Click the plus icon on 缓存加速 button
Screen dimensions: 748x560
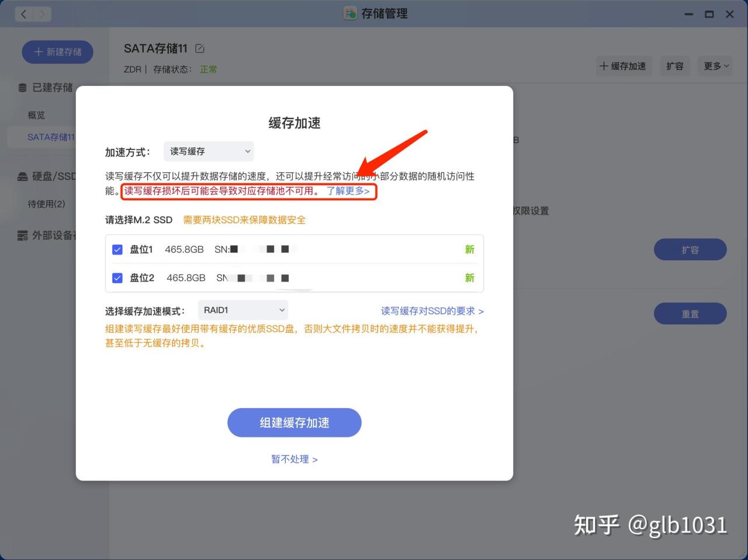pos(604,66)
